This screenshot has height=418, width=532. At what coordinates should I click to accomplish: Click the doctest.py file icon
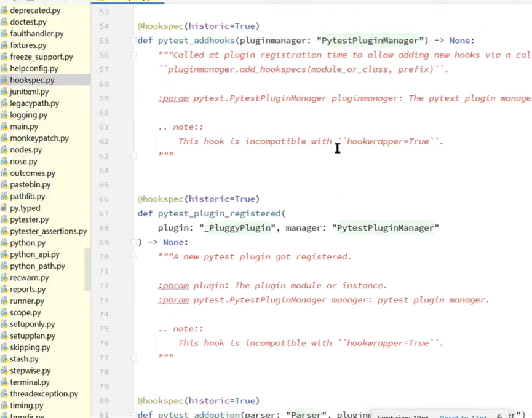(x=4, y=22)
